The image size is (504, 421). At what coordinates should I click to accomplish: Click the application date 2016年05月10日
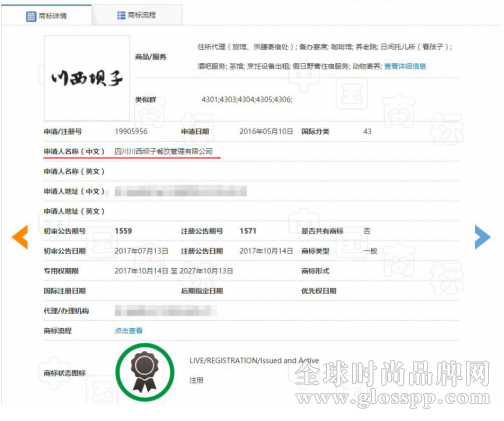266,131
